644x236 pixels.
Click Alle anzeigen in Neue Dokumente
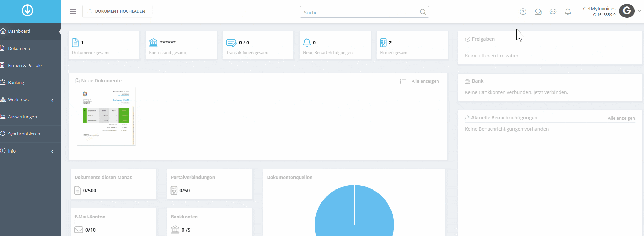(425, 81)
